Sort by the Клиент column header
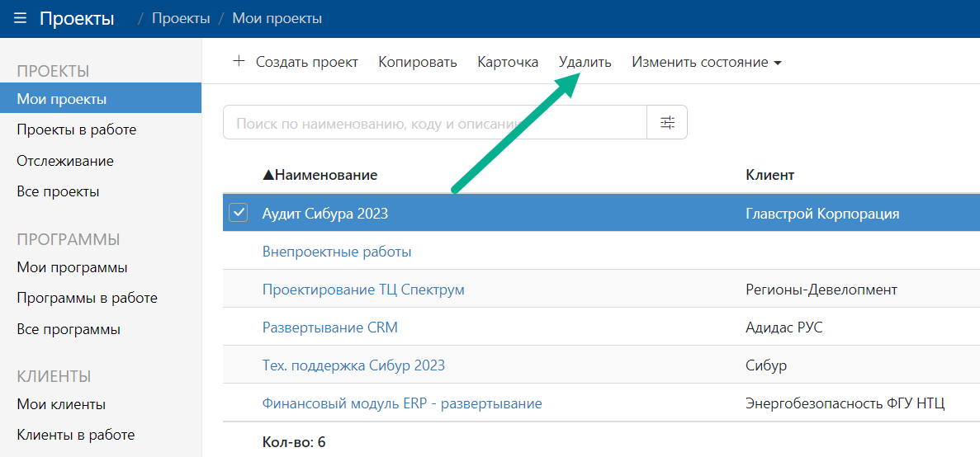Viewport: 980px width, 457px height. 769,175
